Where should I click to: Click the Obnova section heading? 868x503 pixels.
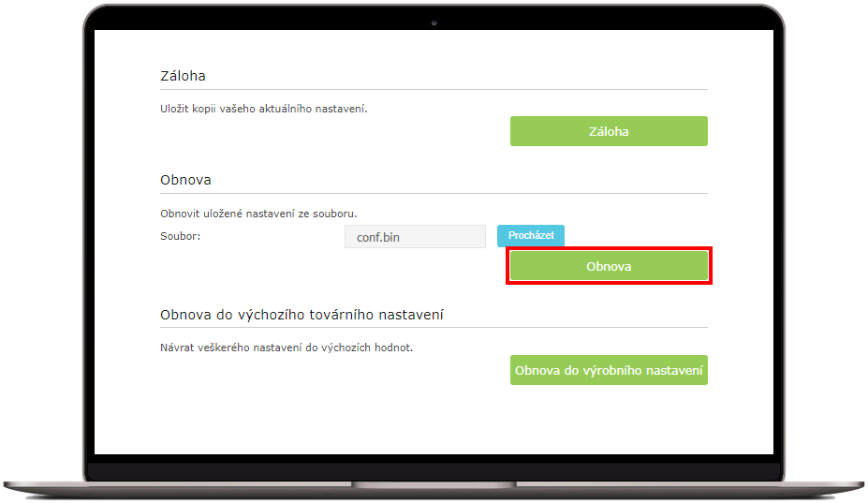click(x=185, y=180)
